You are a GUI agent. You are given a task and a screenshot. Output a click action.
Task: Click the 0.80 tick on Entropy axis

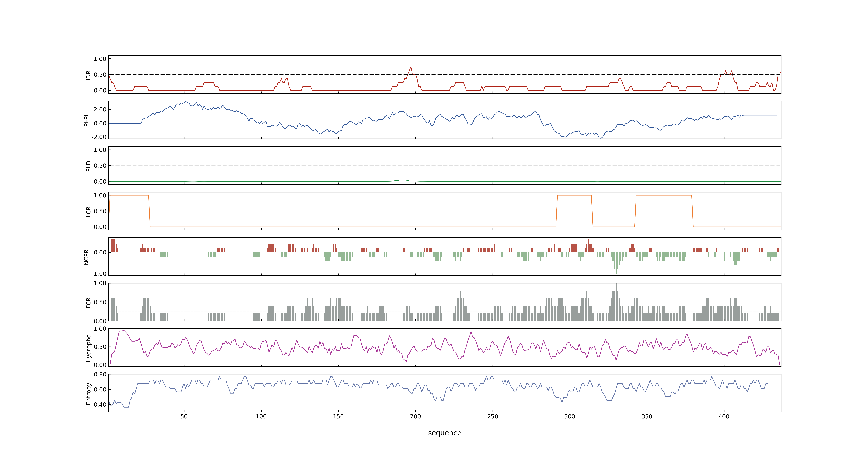coord(100,374)
